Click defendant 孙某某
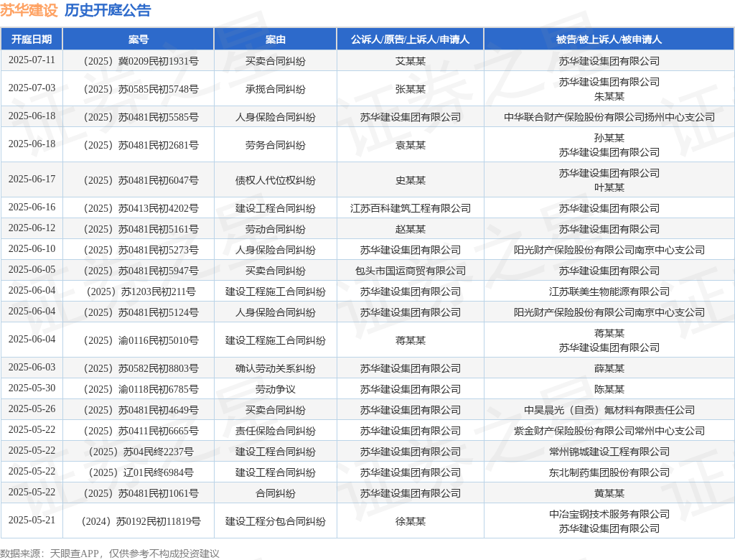The height and width of the screenshot is (560, 735). coord(609,138)
